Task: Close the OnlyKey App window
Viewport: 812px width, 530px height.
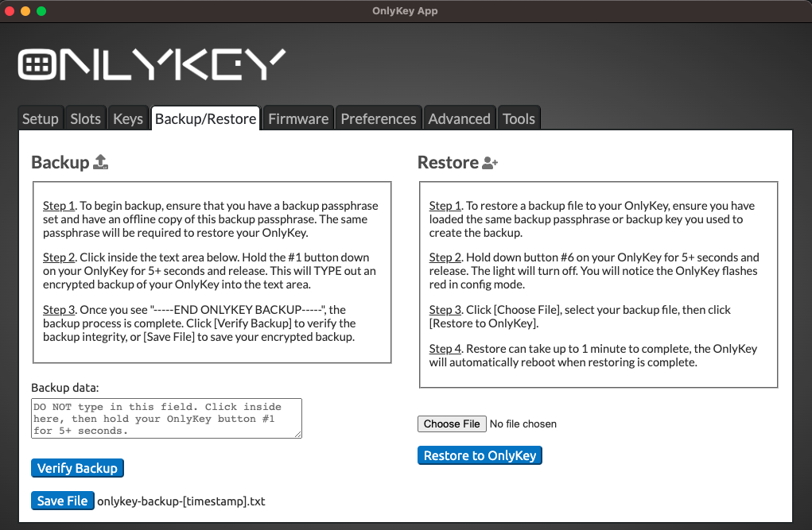Action: click(10, 11)
